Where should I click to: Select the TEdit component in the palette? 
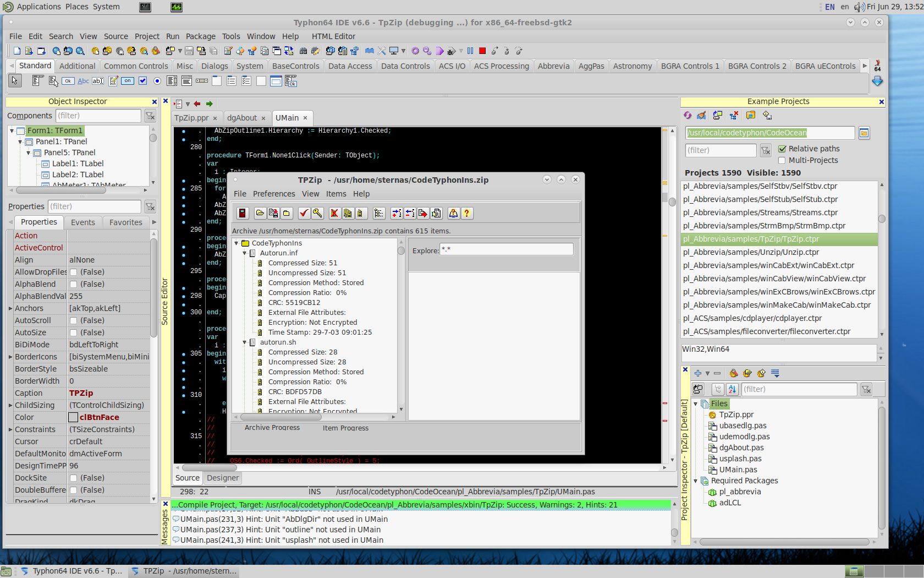pos(98,81)
